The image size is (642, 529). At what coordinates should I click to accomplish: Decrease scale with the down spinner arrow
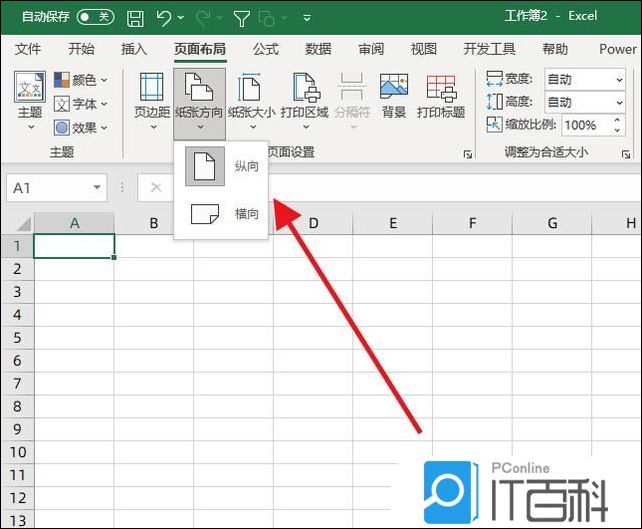tap(617, 131)
